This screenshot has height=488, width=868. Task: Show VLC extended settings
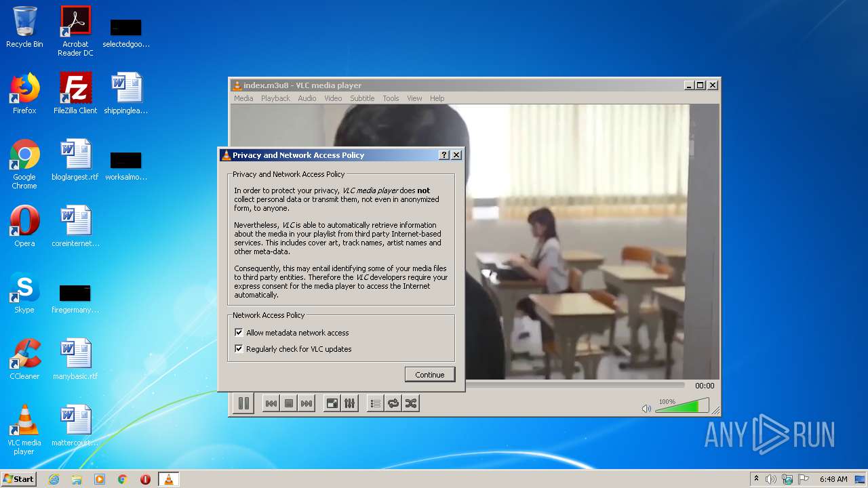(x=349, y=403)
